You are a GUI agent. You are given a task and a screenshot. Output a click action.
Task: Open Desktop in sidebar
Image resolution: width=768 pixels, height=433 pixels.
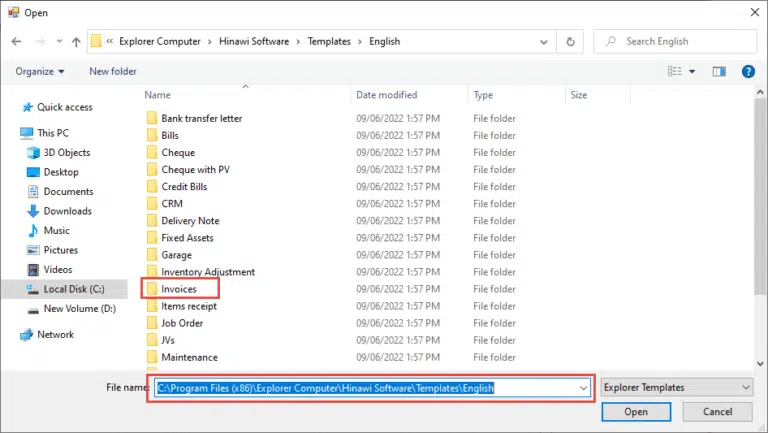(53, 172)
